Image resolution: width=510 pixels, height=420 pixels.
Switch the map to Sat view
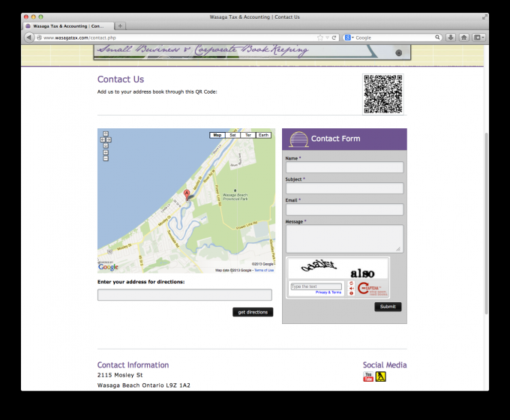[x=232, y=135]
